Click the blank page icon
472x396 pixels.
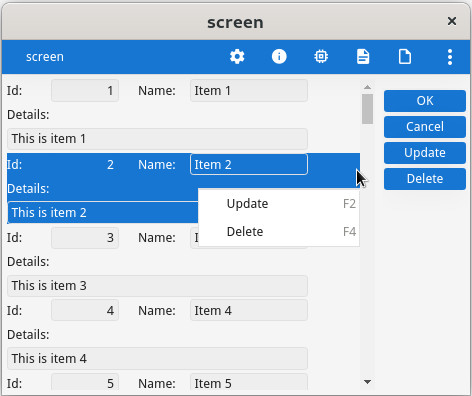405,57
